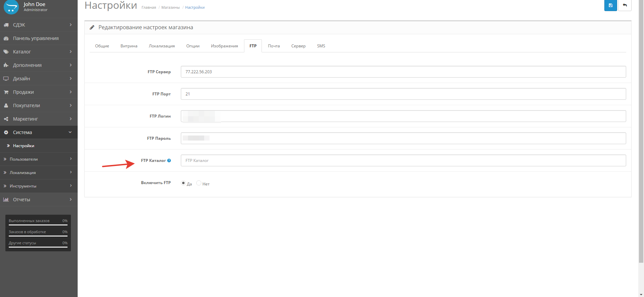Expand the Маркетинг menu chevron
The image size is (644, 297).
(x=71, y=119)
